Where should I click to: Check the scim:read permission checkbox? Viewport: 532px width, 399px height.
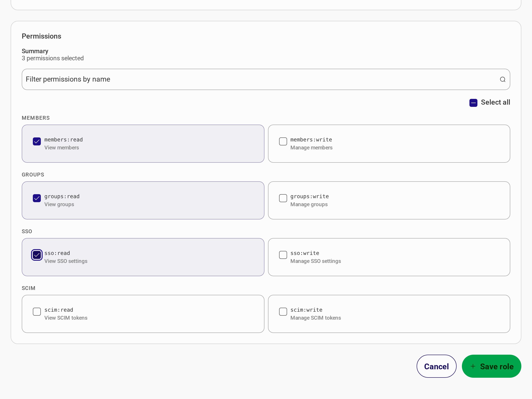[37, 311]
